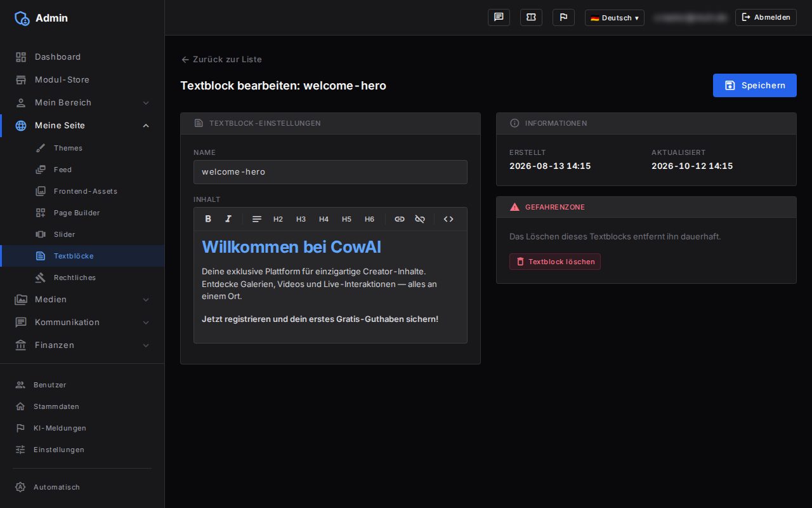Apply H3 heading format
This screenshot has height=508, width=812.
point(301,219)
